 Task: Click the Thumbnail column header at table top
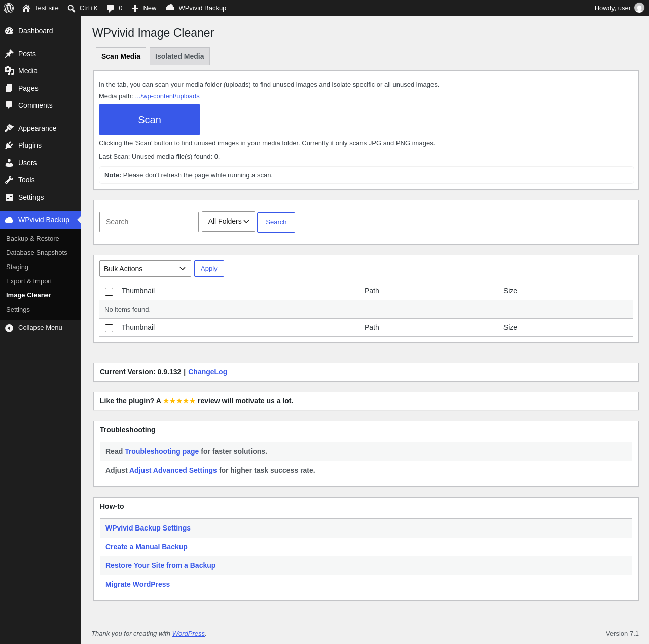click(x=138, y=291)
